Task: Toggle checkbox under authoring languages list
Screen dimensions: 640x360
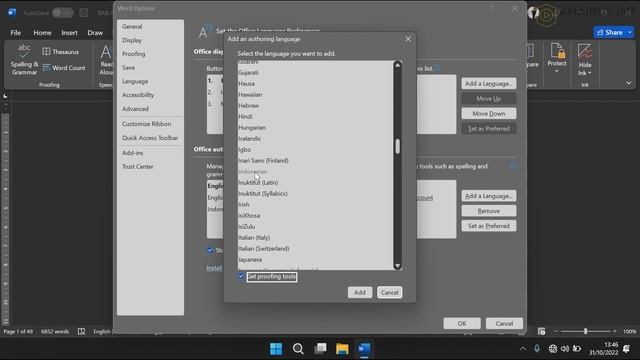Action: [x=210, y=250]
